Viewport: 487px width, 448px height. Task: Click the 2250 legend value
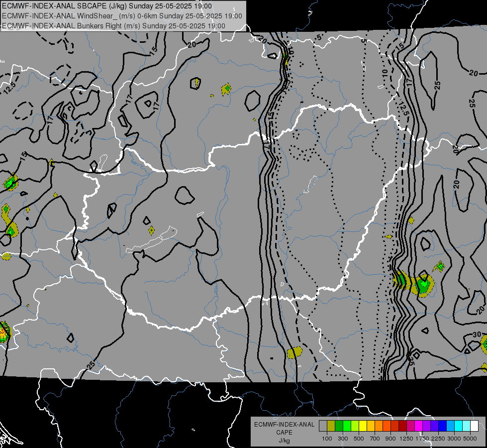tap(438, 439)
